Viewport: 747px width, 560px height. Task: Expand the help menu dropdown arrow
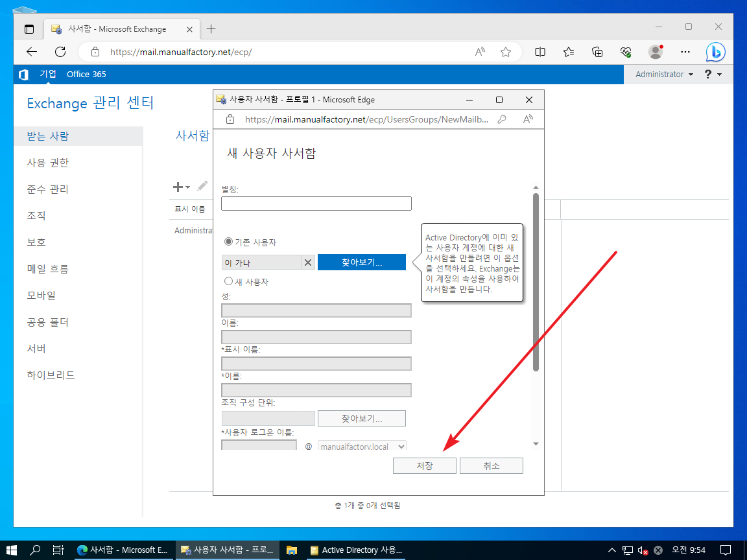(719, 75)
